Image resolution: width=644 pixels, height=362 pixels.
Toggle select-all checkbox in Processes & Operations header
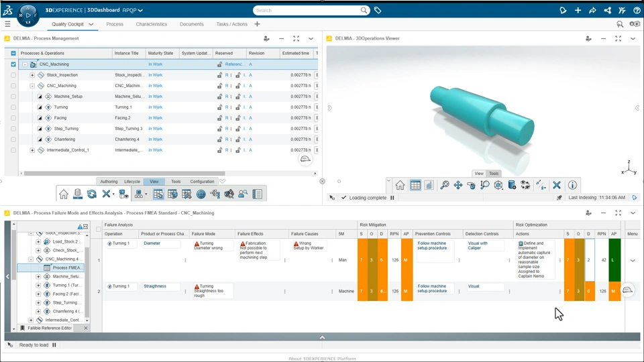coord(13,54)
